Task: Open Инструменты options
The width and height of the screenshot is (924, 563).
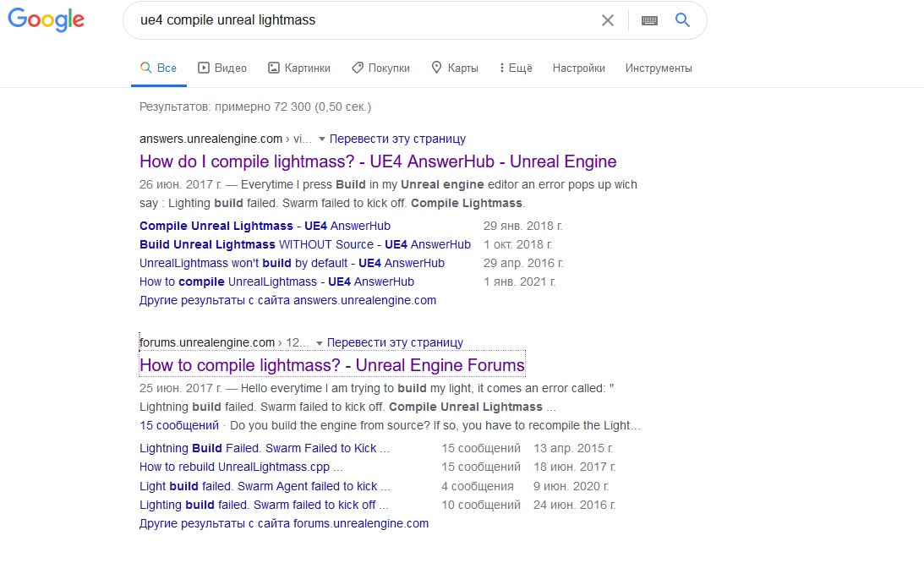Action: [659, 68]
